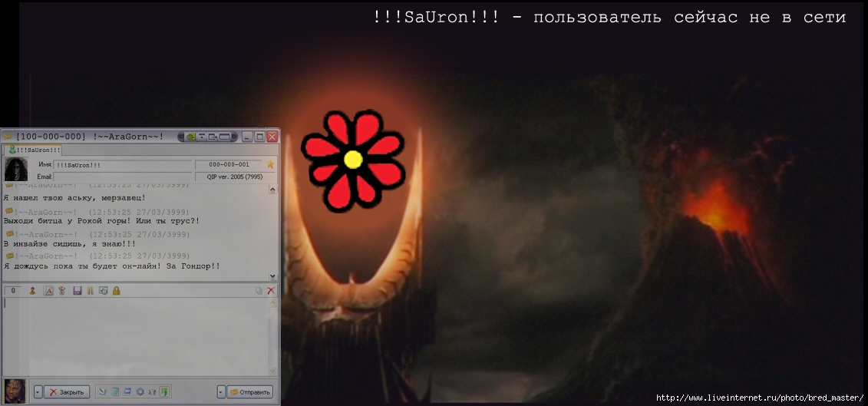868x406 pixels.
Task: Click the Sauron contact avatar thumbnail
Action: [16, 170]
